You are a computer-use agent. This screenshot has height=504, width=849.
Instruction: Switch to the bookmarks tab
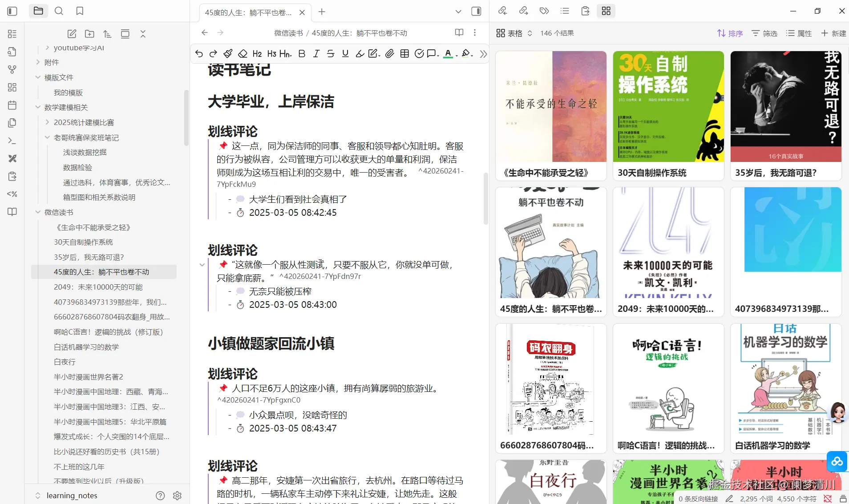[80, 11]
